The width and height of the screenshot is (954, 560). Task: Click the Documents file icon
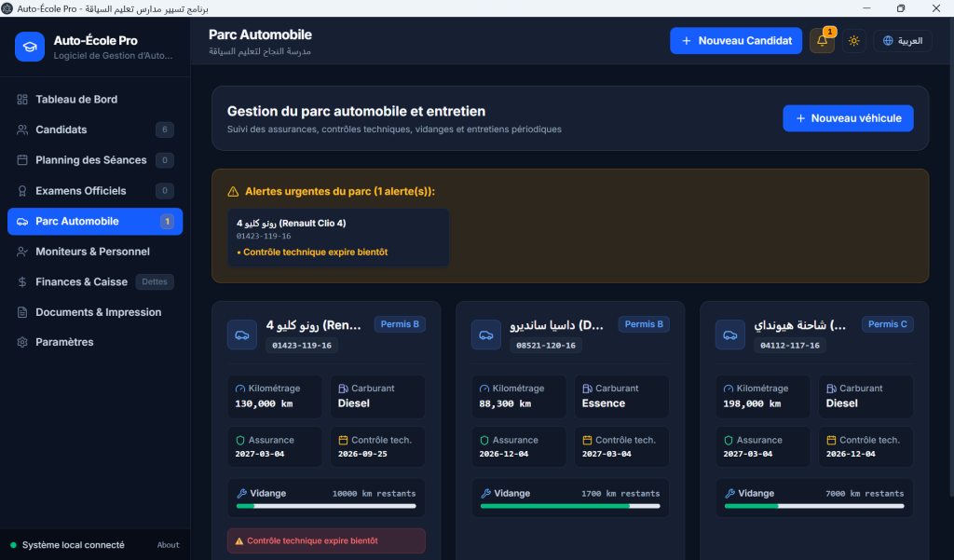click(x=22, y=312)
